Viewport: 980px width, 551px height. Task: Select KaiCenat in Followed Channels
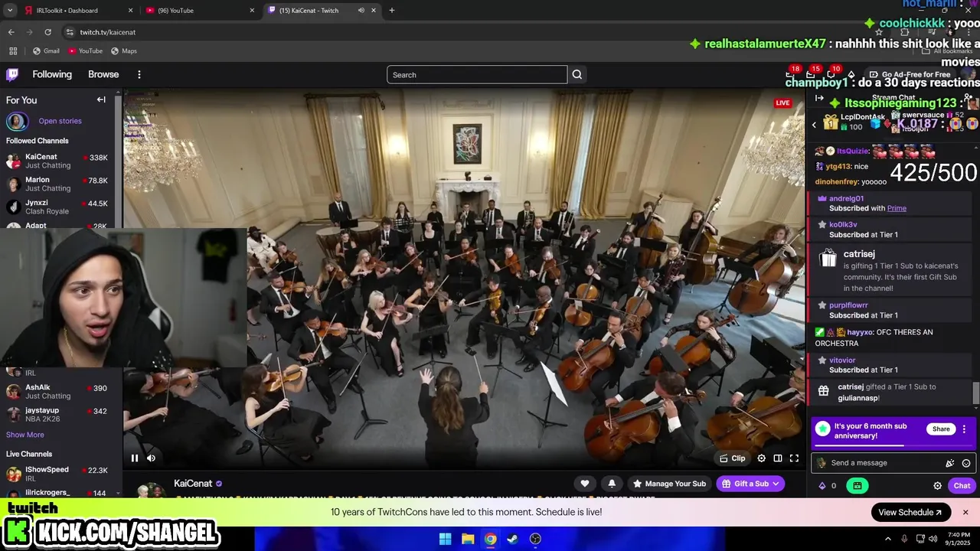click(x=57, y=161)
